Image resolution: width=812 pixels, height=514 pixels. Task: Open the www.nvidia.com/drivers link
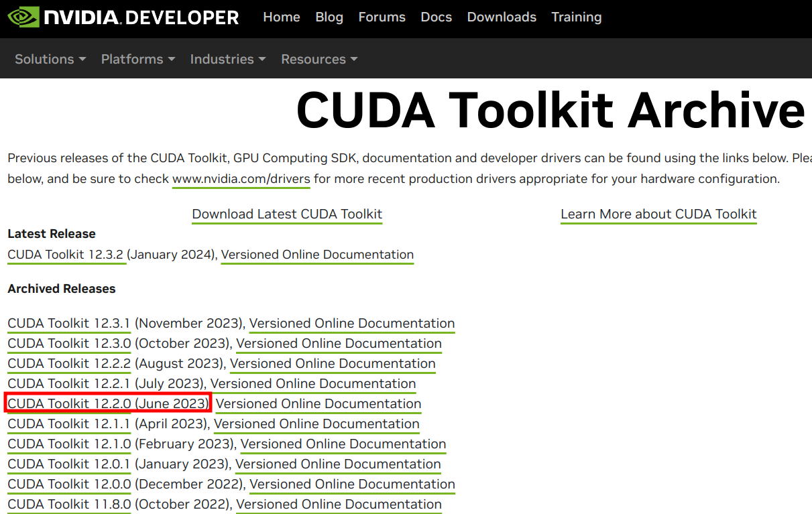tap(241, 180)
